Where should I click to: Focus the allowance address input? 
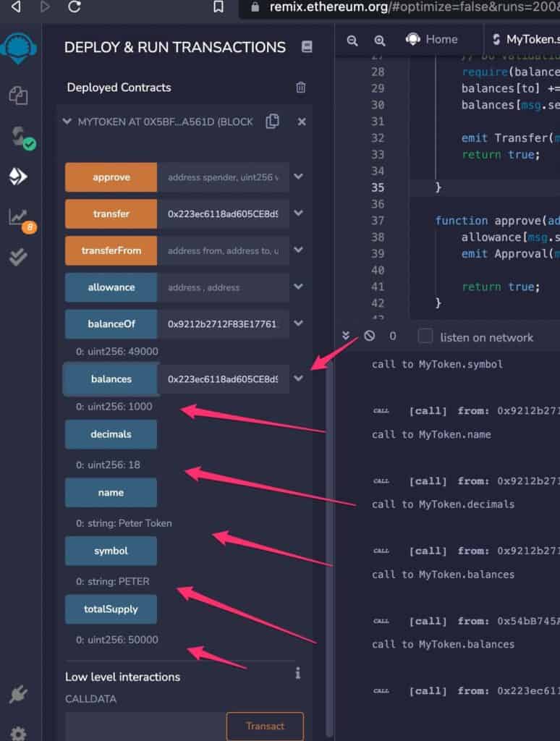pos(223,287)
